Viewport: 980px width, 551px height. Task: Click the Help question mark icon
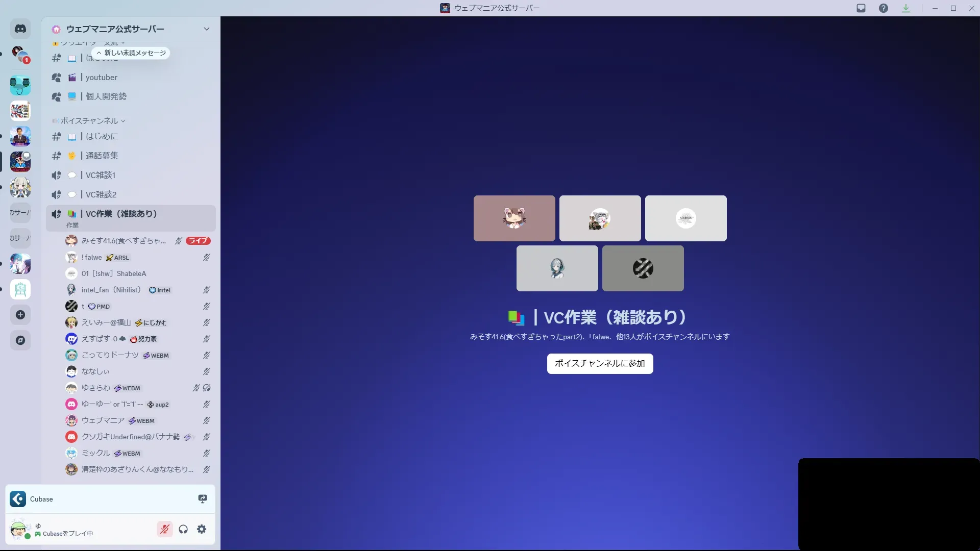[x=884, y=8]
